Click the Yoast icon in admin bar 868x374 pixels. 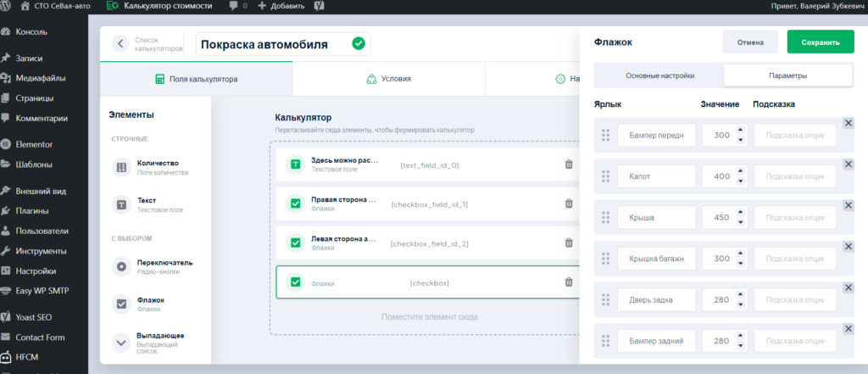(x=319, y=6)
